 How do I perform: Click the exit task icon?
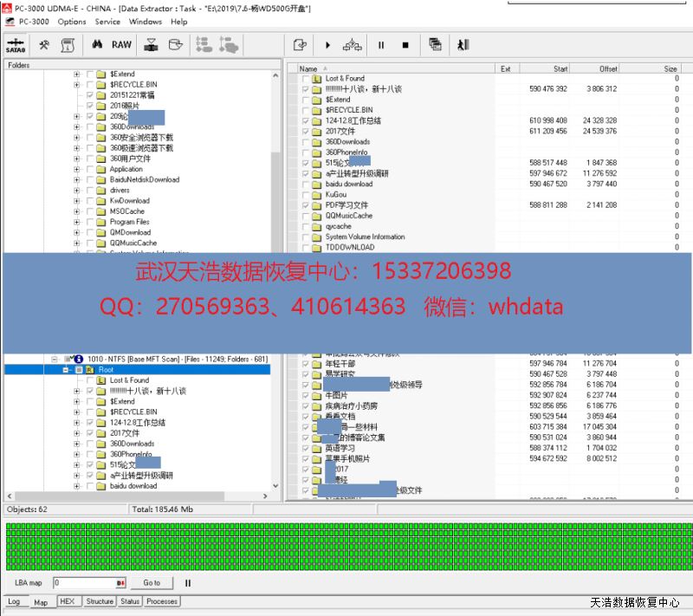click(463, 45)
